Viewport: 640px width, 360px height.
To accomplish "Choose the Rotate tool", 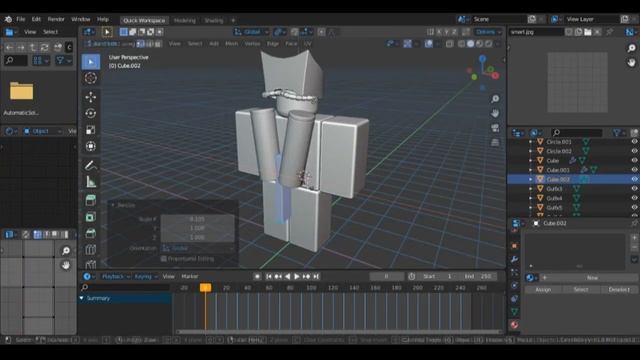I will pyautogui.click(x=91, y=113).
